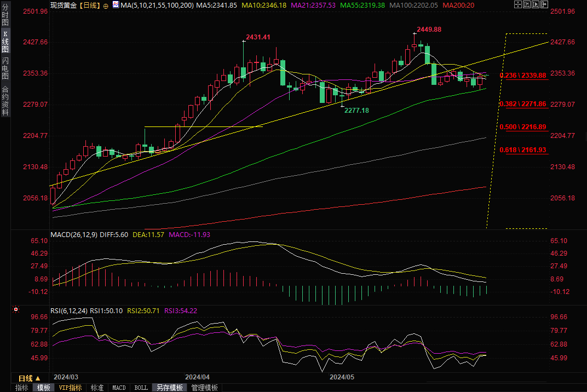Viewport: 587px width, 392px height.
Task: Select the 模板 bottom tab
Action: coord(44,388)
